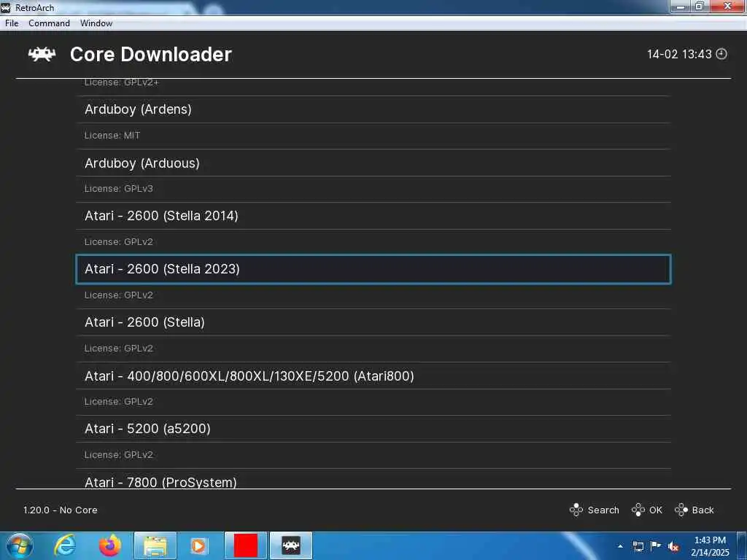Click License: MIT under Arduboy (Ardens)
Viewport: 747px width, 560px height.
(x=112, y=136)
